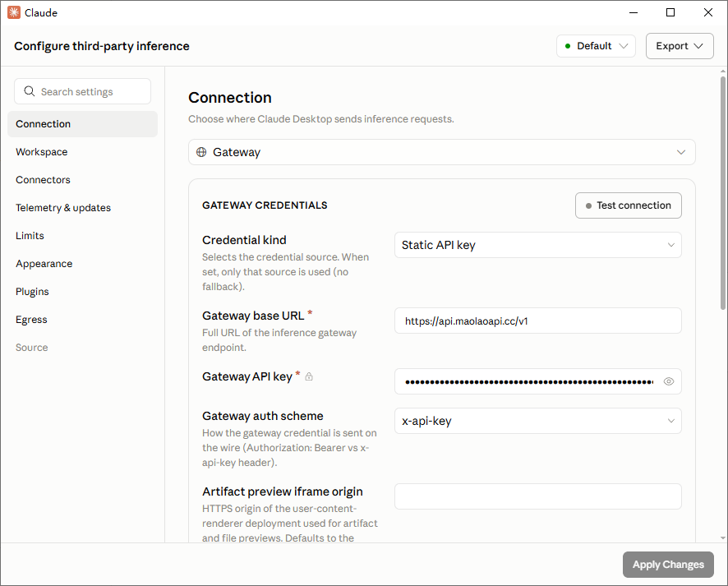Minimize the Claude window
Image resolution: width=728 pixels, height=586 pixels.
[634, 12]
